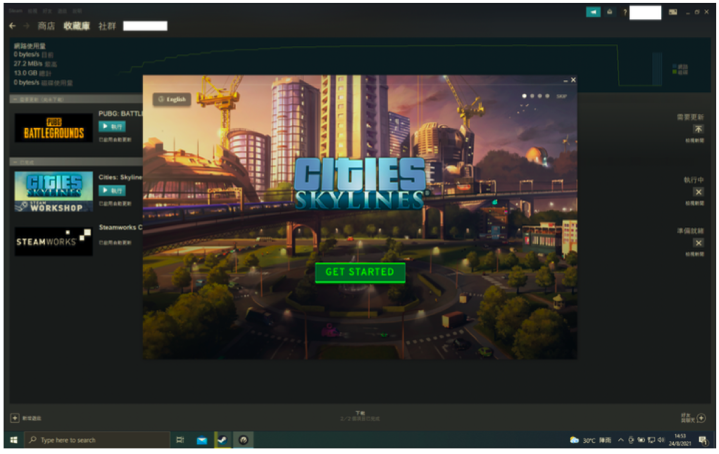Open the 商店 (Store) tab
Viewport: 719px width, 454px height.
coord(46,26)
